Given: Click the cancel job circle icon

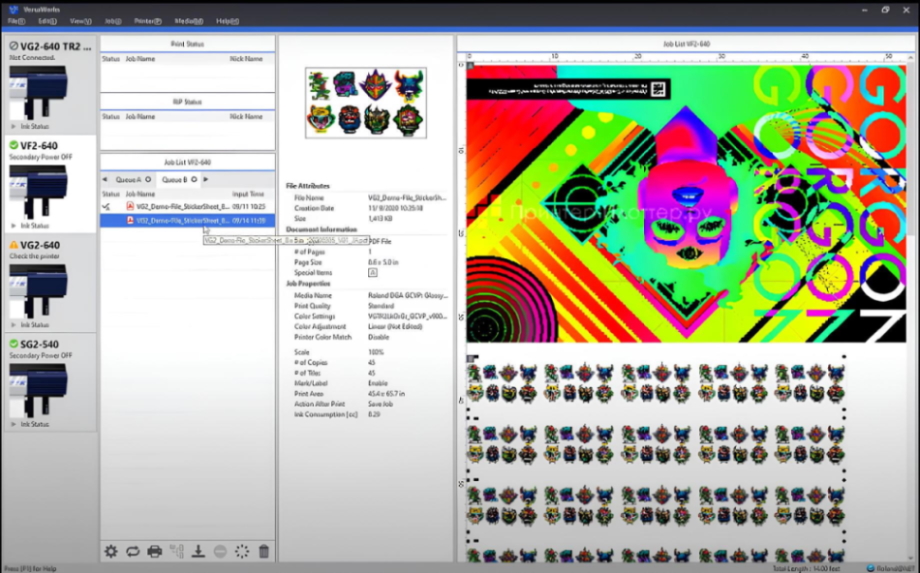Looking at the screenshot, I should 220,551.
